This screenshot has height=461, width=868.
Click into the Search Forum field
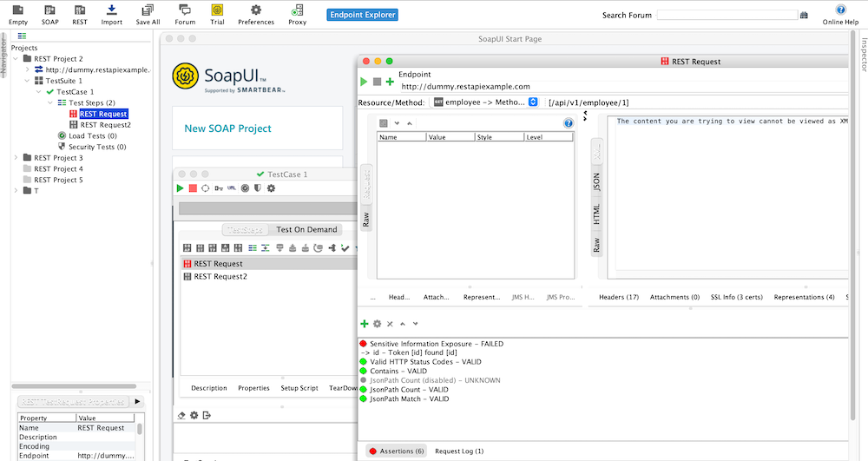[727, 15]
